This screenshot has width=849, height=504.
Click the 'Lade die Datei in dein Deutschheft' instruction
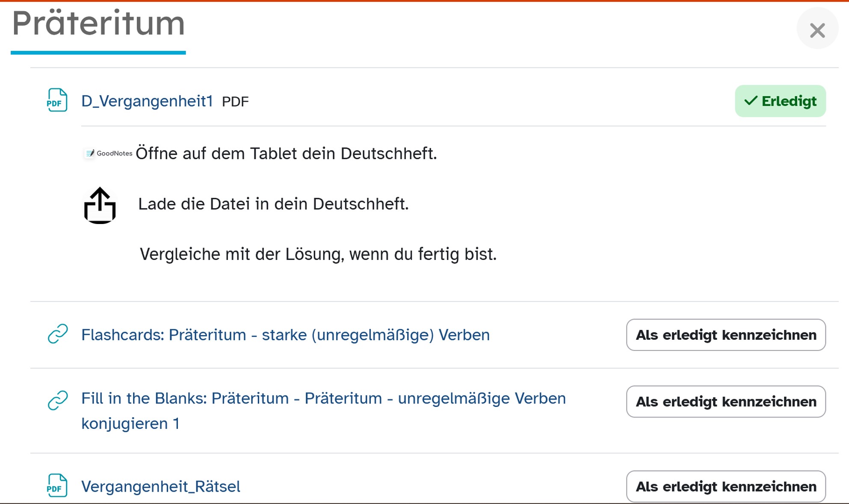[273, 204]
